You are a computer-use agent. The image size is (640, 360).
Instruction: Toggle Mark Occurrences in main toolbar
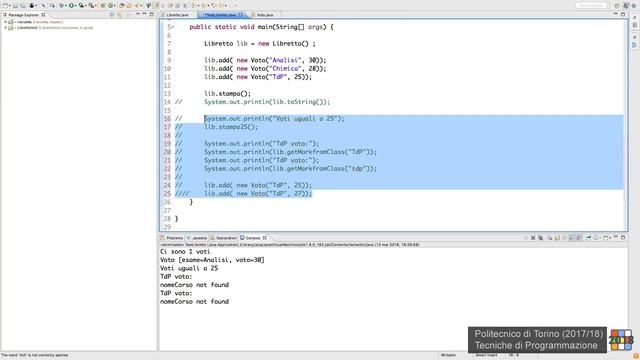point(156,5)
